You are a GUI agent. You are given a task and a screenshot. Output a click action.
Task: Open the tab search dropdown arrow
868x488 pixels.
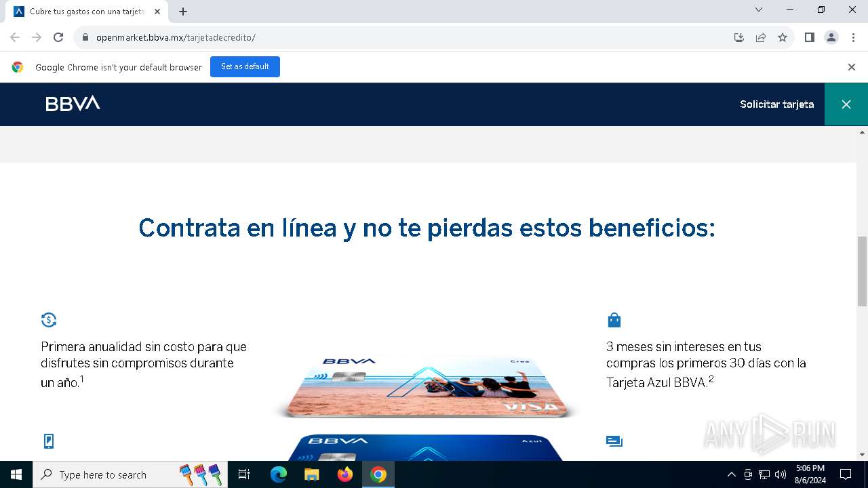(x=759, y=9)
